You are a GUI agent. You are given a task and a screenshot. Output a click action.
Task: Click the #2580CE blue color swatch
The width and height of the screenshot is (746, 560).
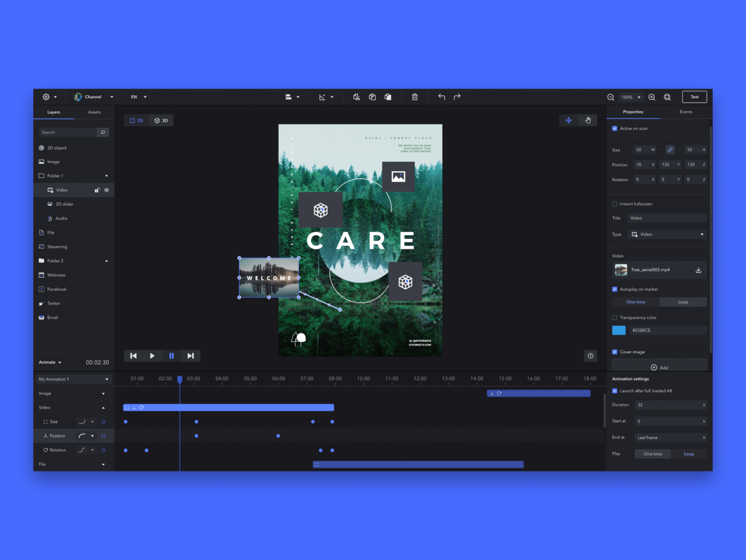click(x=619, y=330)
